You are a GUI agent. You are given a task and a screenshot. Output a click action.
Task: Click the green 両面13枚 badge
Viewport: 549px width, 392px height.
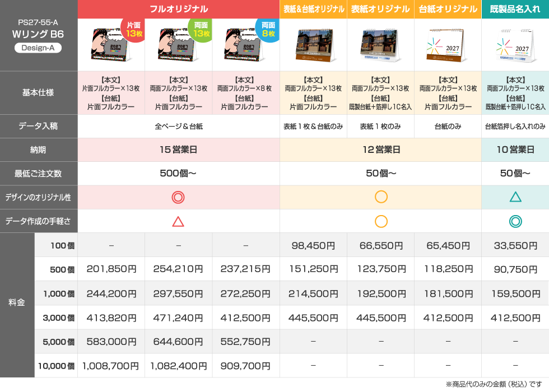click(201, 30)
